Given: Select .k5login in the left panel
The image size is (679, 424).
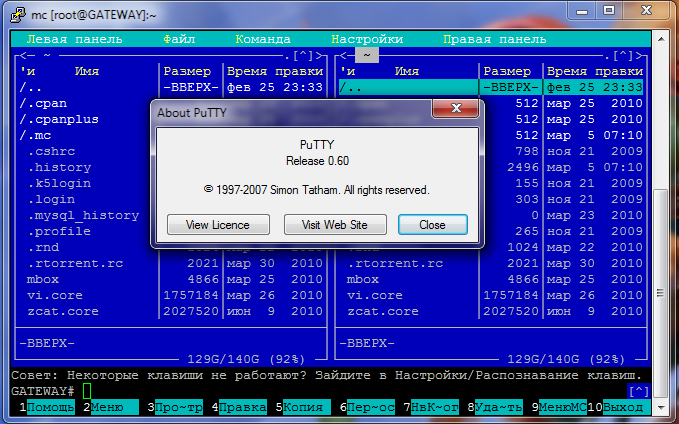Looking at the screenshot, I should (x=59, y=184).
